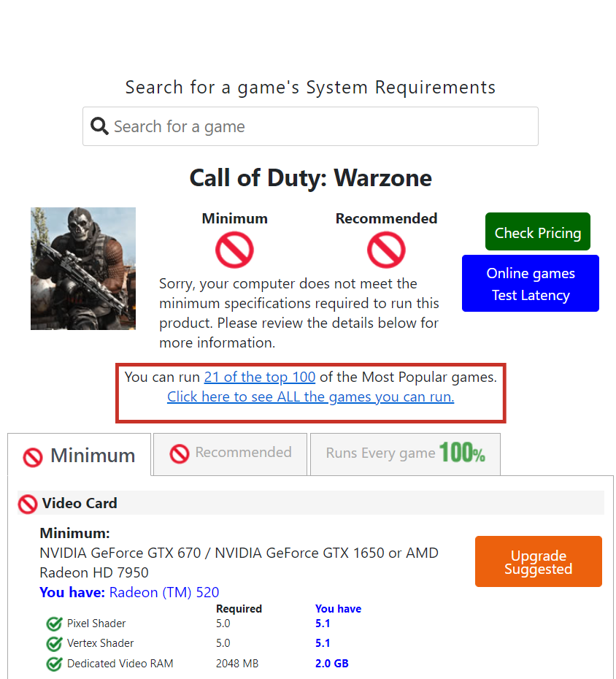Select the 2048 MB required value
The image size is (616, 679).
237,664
